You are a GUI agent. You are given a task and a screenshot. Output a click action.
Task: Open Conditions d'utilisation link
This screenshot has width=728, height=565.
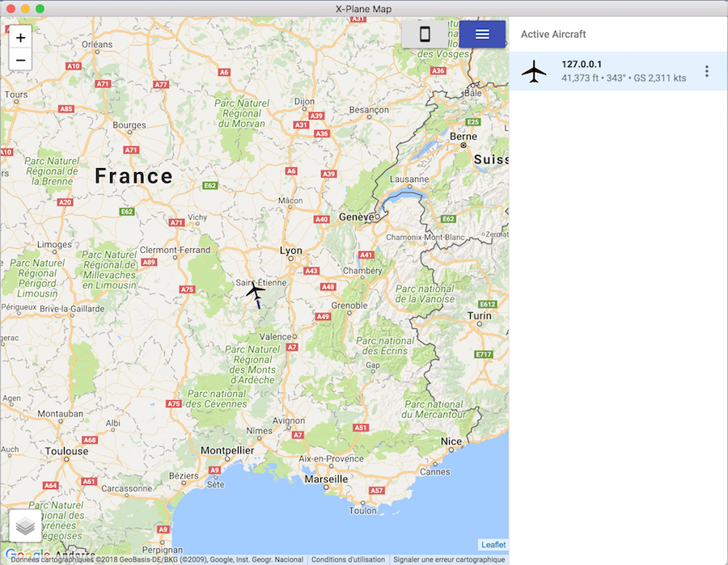pos(348,559)
